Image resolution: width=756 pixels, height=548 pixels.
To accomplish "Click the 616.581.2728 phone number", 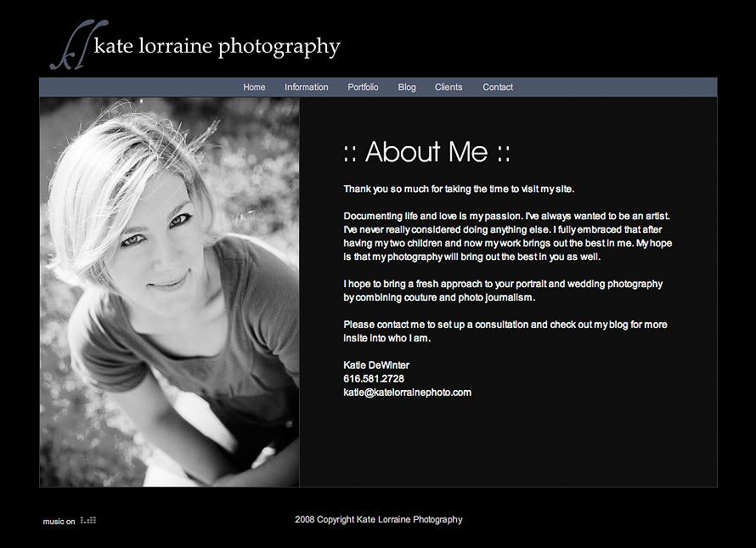I will pos(374,379).
